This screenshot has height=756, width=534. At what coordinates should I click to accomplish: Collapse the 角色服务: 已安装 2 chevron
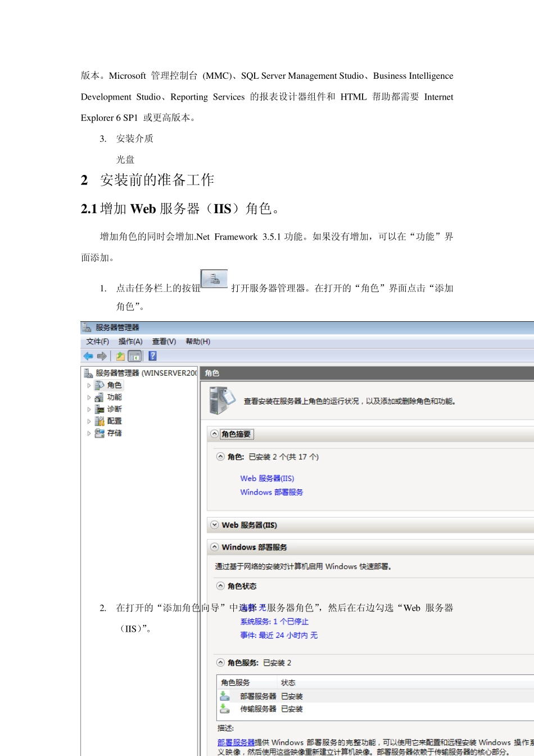point(220,663)
